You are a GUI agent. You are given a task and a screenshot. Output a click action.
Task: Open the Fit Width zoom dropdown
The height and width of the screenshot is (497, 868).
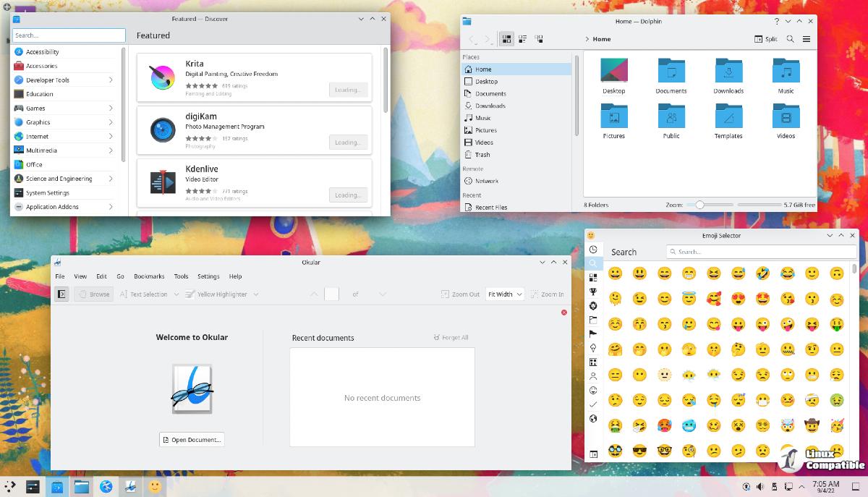click(505, 294)
